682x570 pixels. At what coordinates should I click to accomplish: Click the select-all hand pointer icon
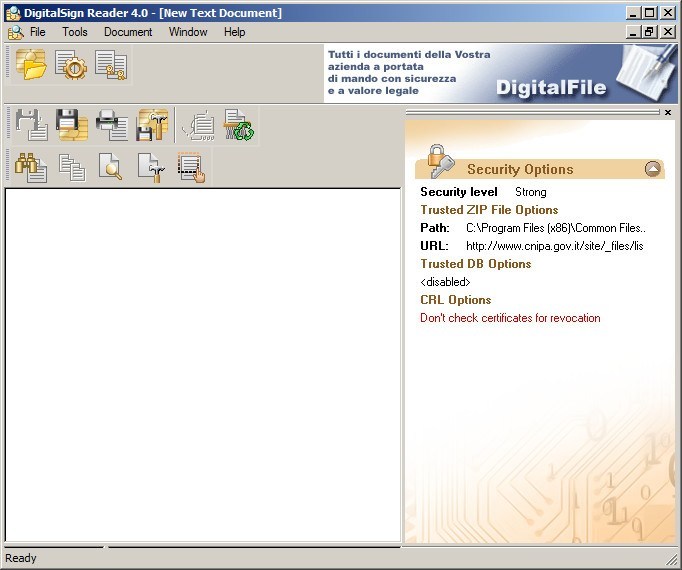tap(191, 167)
